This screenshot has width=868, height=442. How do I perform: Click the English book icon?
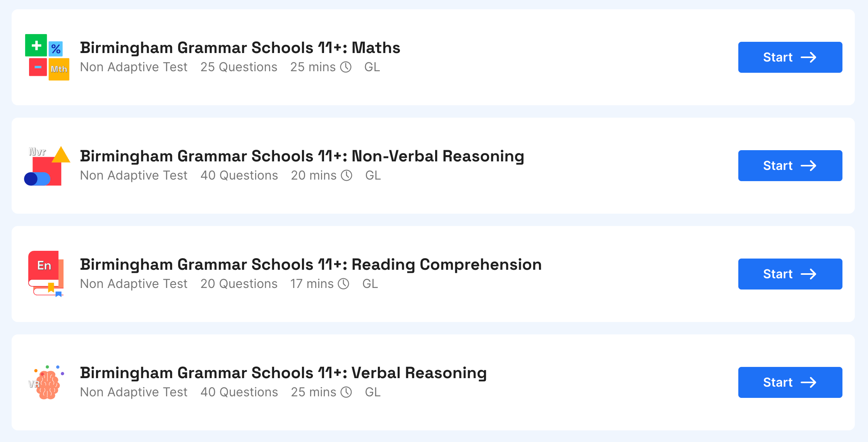pos(46,274)
